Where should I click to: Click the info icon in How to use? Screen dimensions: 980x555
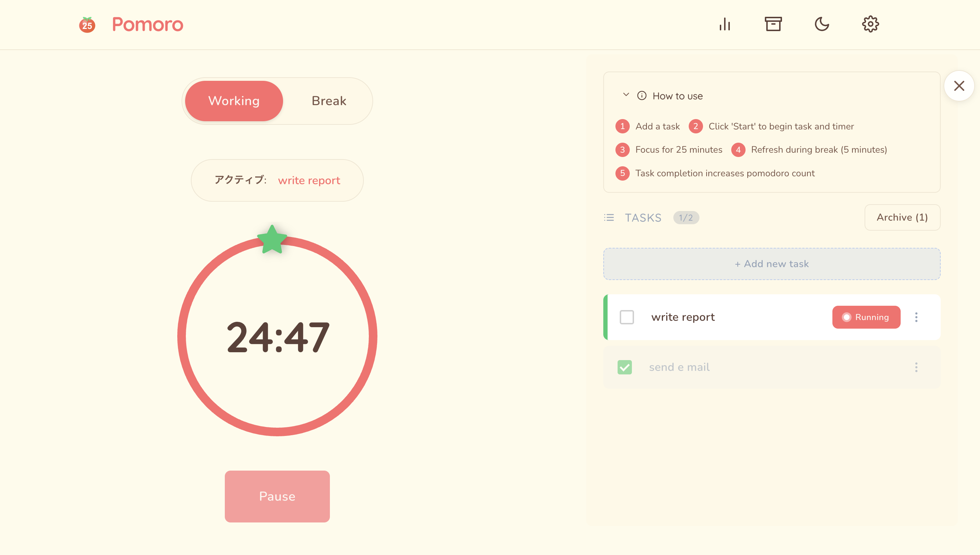coord(642,96)
